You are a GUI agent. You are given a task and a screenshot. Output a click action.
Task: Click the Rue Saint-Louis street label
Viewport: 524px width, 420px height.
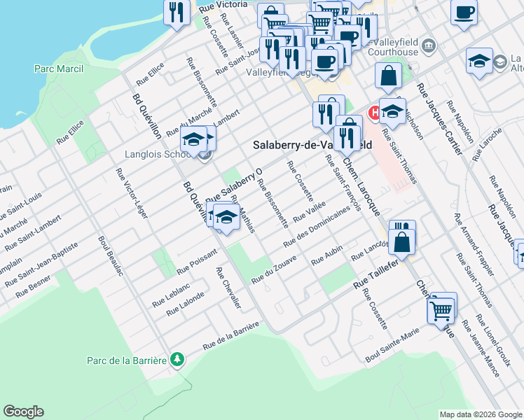coord(20,207)
